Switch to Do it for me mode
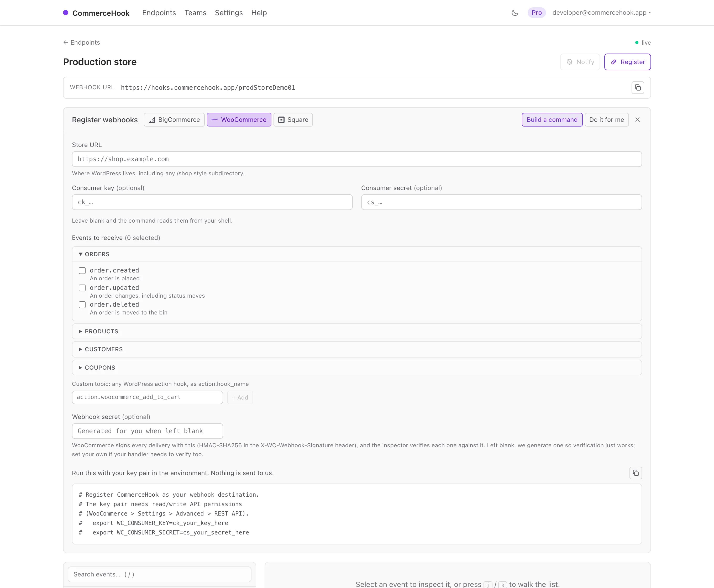The image size is (714, 588). [606, 119]
